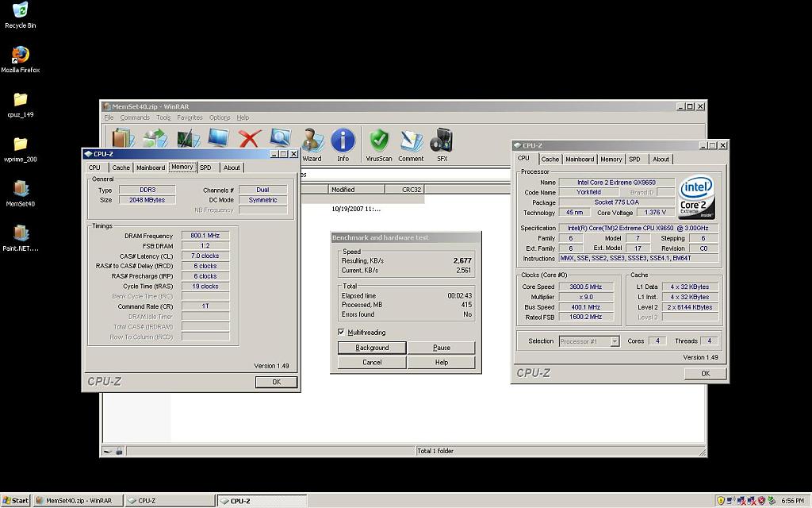Click the Windows Start button
This screenshot has width=812, height=508.
point(15,501)
